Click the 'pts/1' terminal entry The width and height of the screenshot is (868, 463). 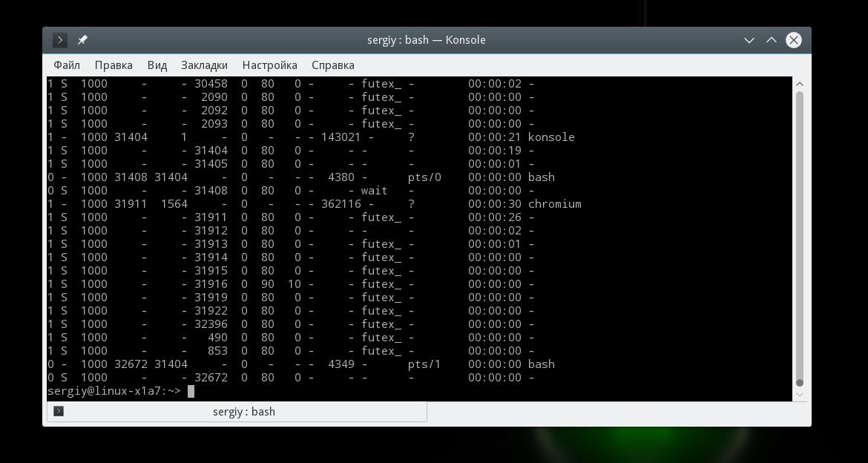tap(424, 364)
